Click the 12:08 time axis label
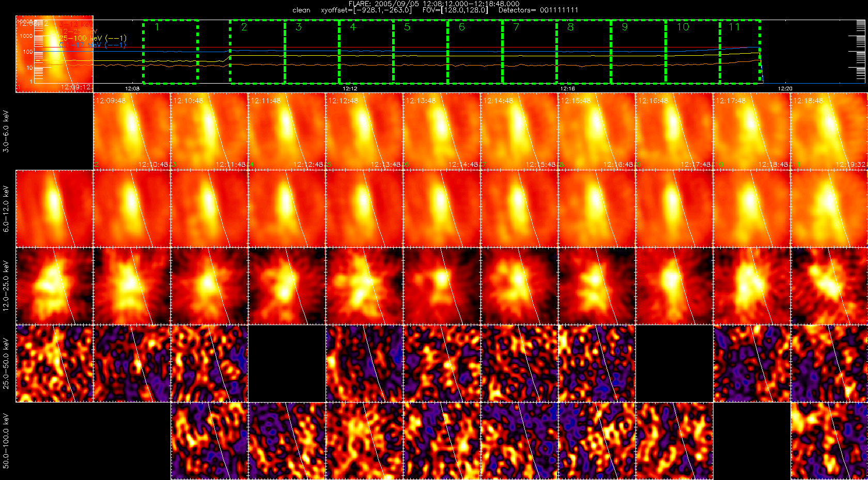 click(132, 88)
